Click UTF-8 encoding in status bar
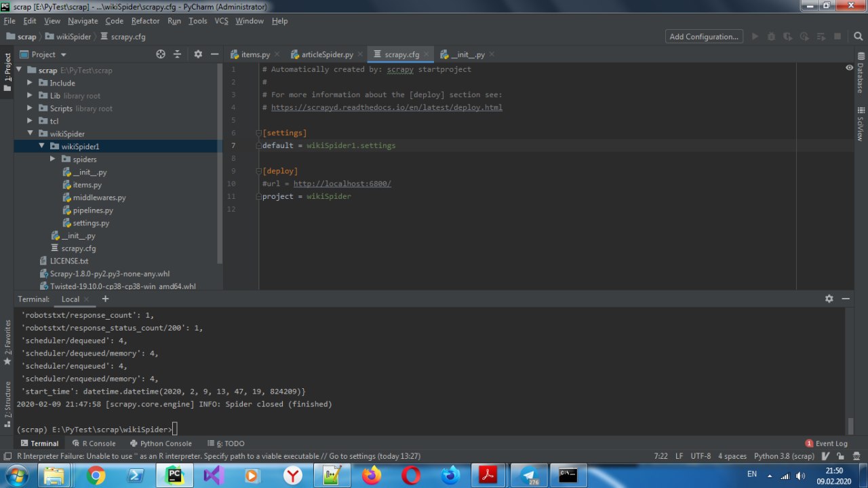This screenshot has width=868, height=488. point(701,456)
